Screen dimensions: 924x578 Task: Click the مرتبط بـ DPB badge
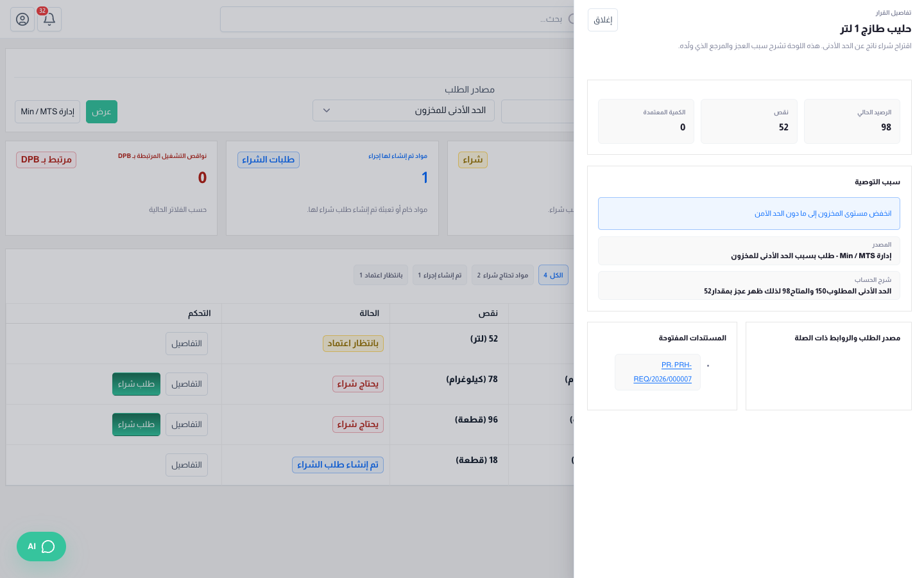[x=46, y=160]
